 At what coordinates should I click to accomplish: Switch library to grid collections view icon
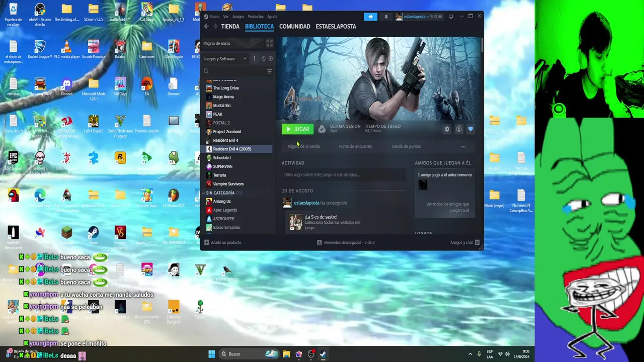(x=270, y=44)
